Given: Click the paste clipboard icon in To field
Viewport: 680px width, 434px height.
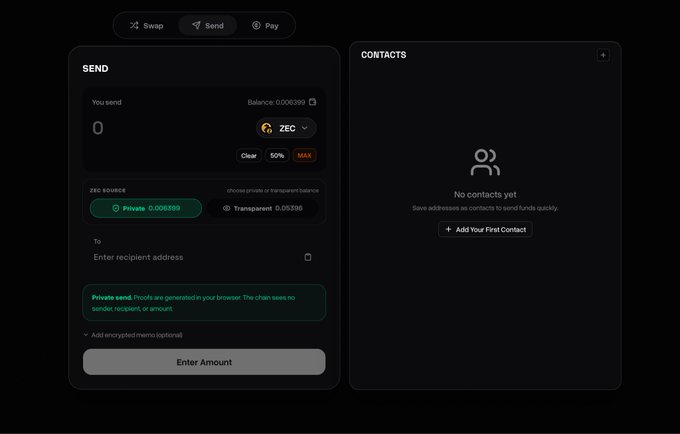Looking at the screenshot, I should point(308,257).
